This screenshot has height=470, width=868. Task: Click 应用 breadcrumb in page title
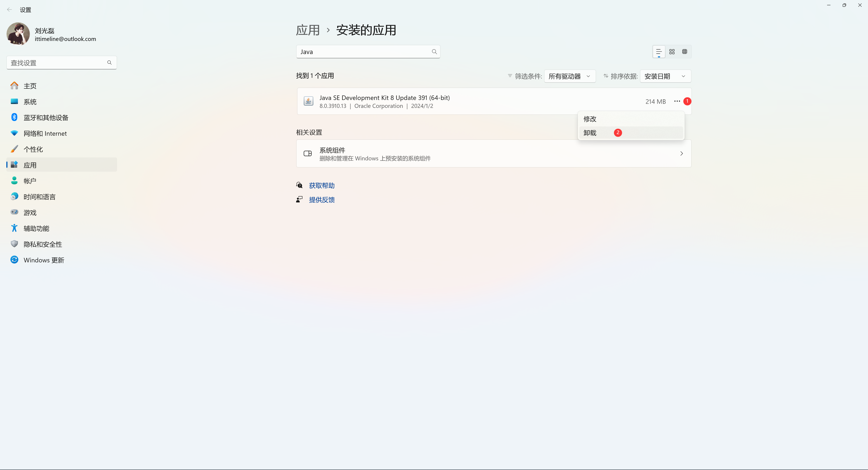308,30
